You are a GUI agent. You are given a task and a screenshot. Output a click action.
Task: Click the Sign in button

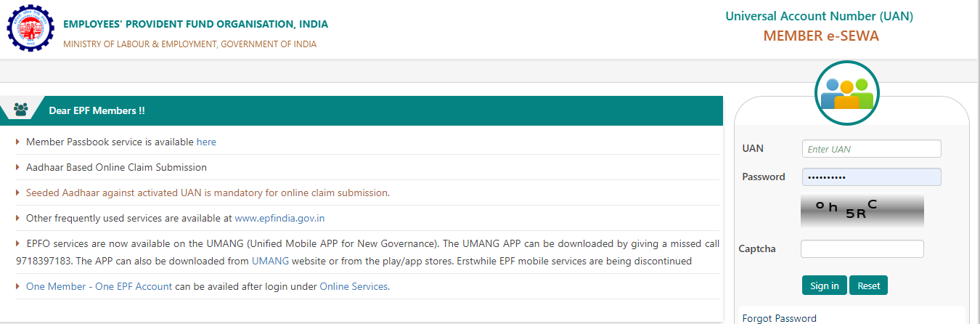(x=825, y=285)
